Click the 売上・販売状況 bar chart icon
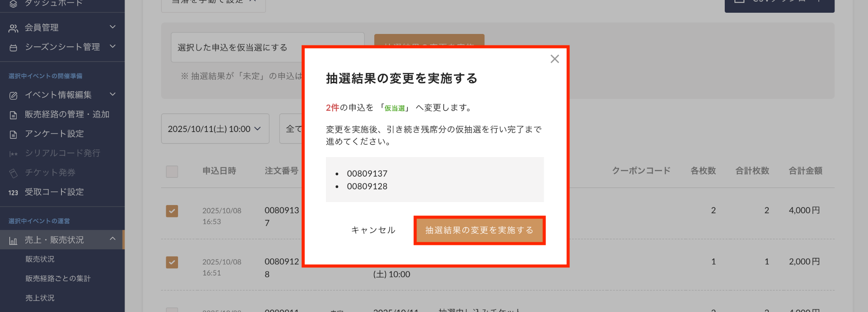The width and height of the screenshot is (868, 312). (x=14, y=241)
